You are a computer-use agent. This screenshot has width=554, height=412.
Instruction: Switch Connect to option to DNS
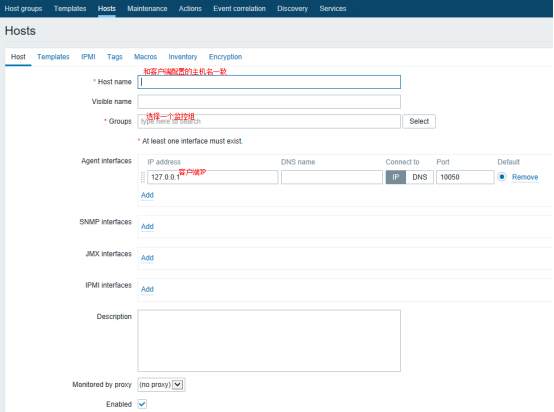click(x=420, y=177)
